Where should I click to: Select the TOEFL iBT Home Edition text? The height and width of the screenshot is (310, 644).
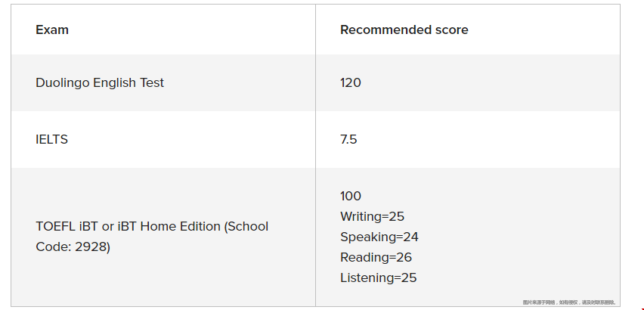(x=169, y=227)
